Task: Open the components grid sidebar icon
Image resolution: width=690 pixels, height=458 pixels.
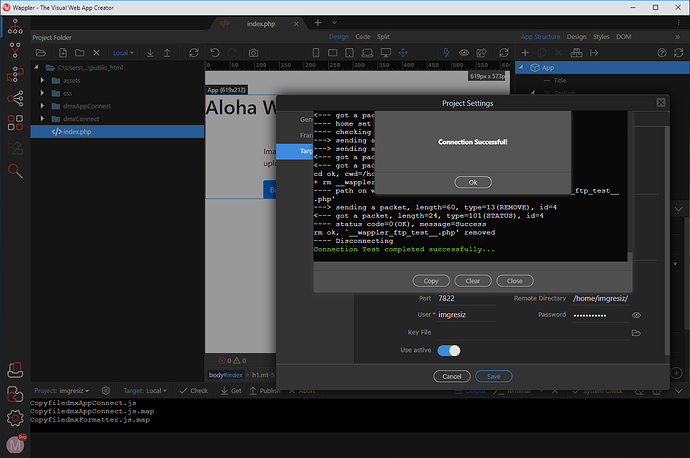Action: pos(15,123)
